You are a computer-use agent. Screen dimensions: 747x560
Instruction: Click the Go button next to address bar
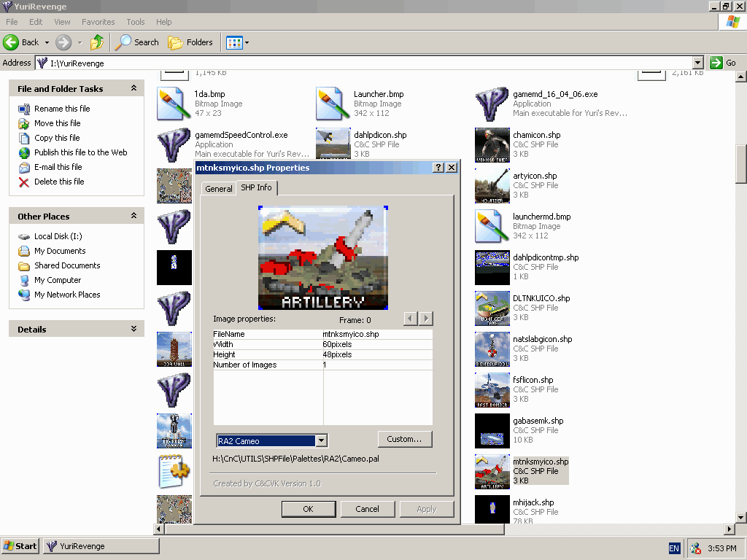[x=723, y=63]
